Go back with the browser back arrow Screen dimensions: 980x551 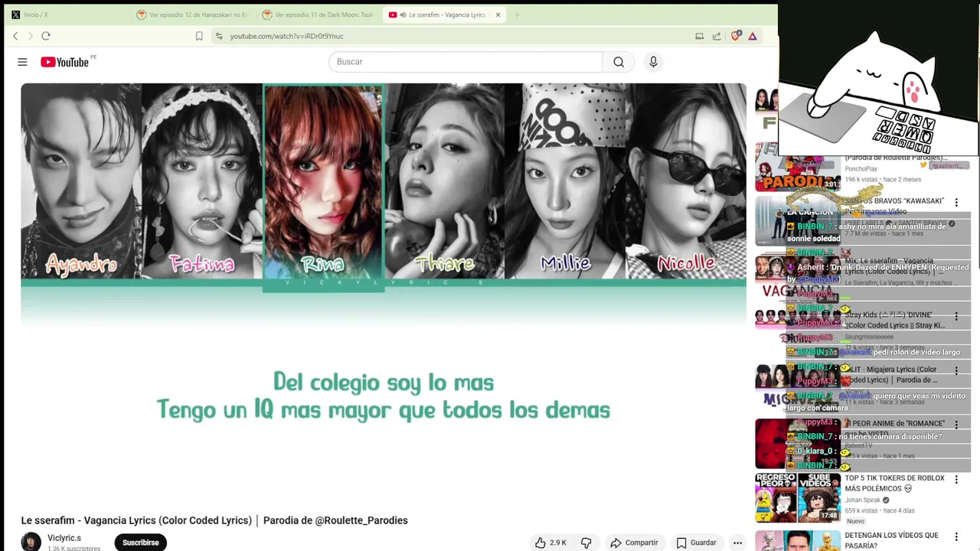[15, 36]
